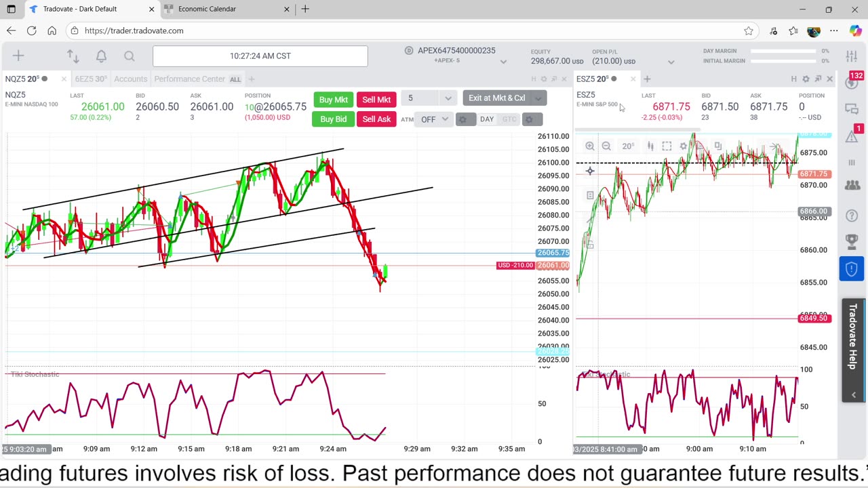The height and width of the screenshot is (488, 868).
Task: Add a new module with the plus icon
Action: pyautogui.click(x=18, y=56)
